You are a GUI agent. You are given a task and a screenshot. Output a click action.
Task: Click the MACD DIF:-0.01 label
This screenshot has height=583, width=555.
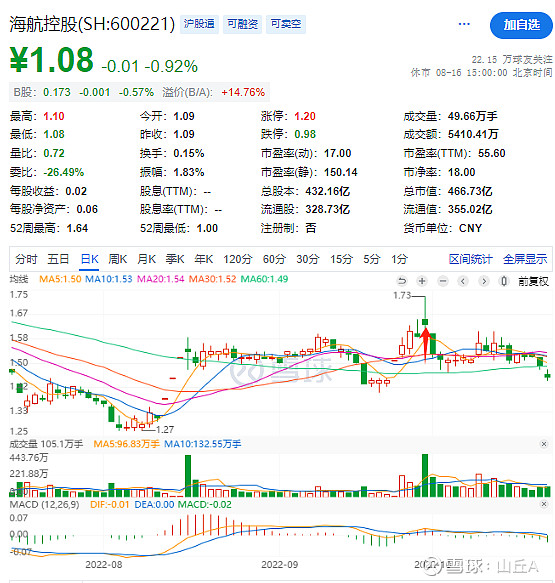click(x=110, y=505)
